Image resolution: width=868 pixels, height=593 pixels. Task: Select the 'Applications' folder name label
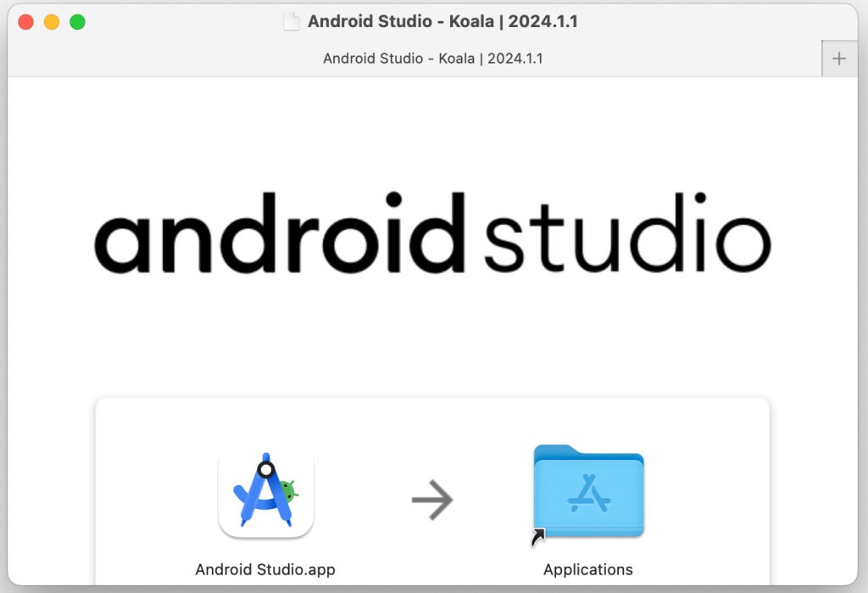point(588,569)
